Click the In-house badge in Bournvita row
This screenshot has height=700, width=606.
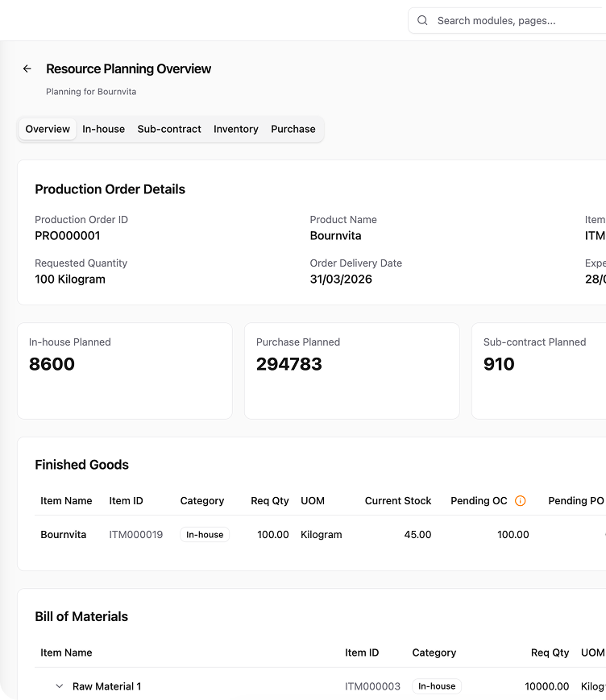pos(205,534)
